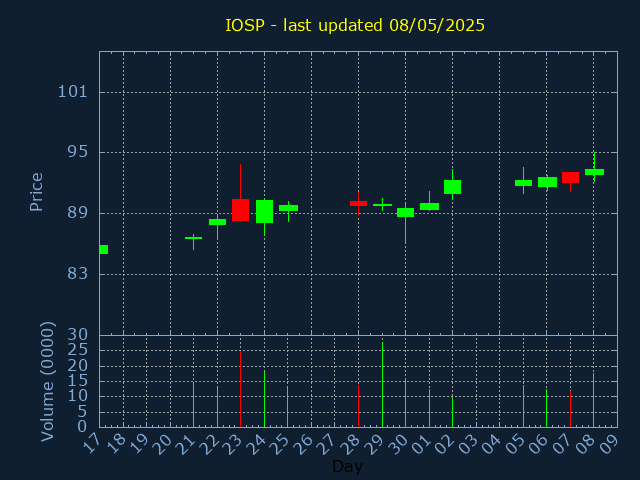This screenshot has width=640, height=480.
Task: Click day label "28" on the x-axis
Action: click(351, 443)
